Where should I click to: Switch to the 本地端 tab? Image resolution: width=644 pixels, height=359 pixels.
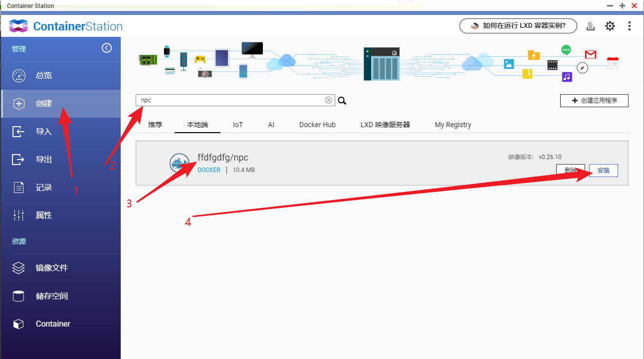[x=198, y=125]
